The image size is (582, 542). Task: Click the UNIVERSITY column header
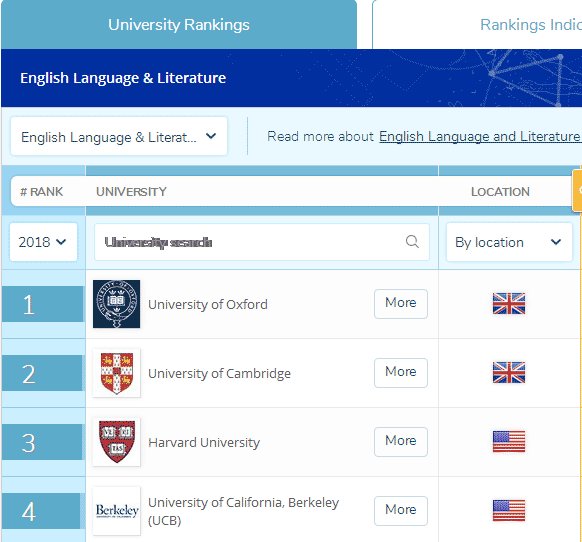pos(131,192)
